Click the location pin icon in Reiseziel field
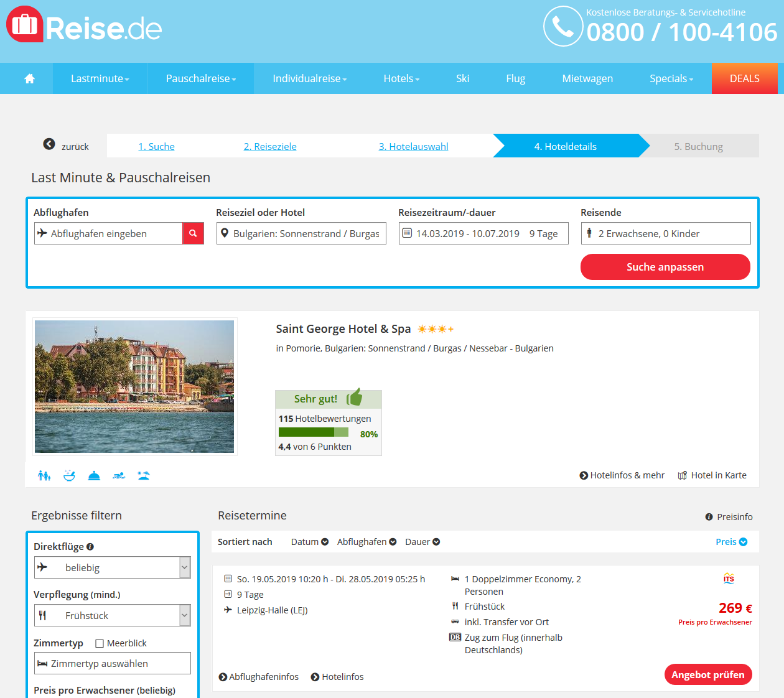784x698 pixels. coord(225,233)
